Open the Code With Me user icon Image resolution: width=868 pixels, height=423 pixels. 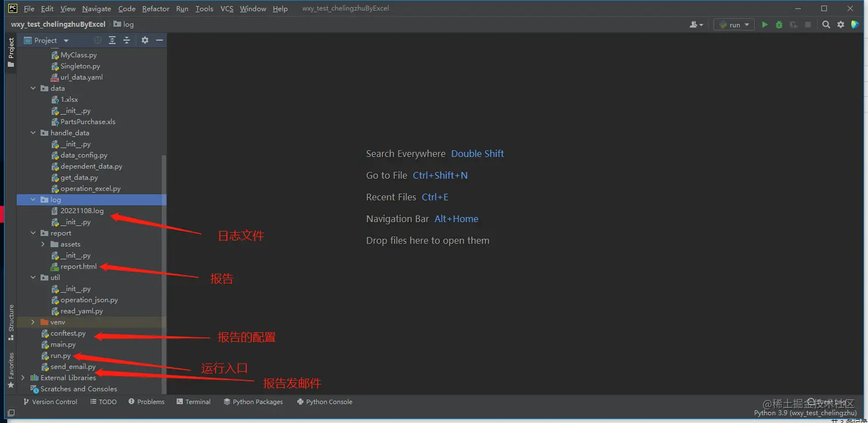click(x=696, y=25)
